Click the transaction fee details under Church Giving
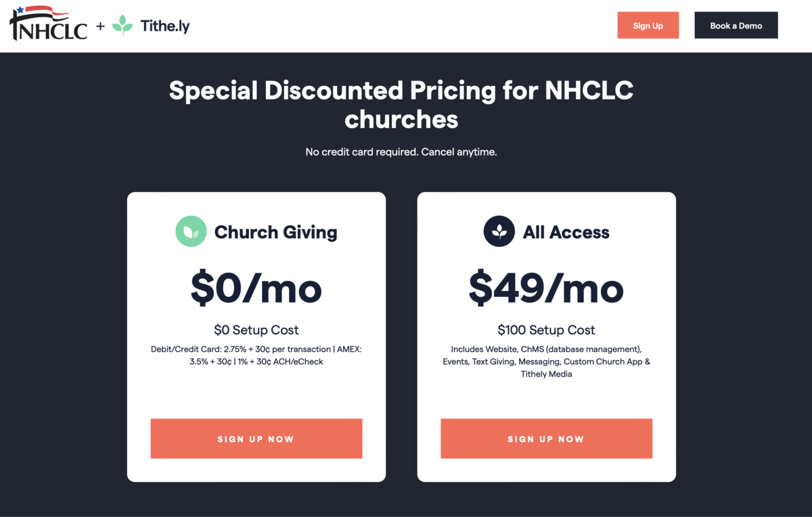 click(x=256, y=355)
